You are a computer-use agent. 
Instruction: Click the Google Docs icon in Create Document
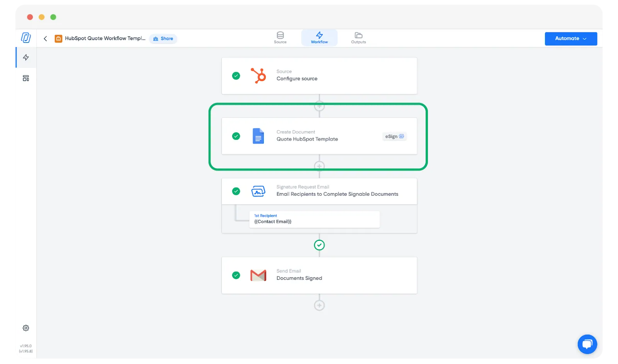point(258,136)
